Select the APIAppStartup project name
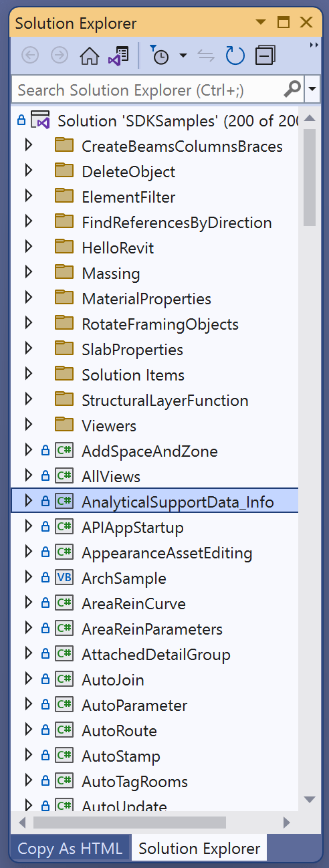The image size is (329, 868). [x=132, y=528]
